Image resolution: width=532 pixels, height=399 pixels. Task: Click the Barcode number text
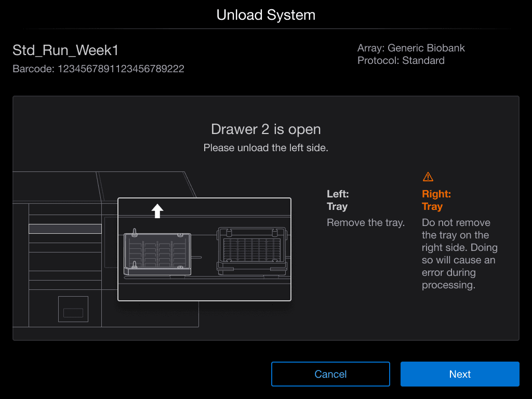point(98,69)
